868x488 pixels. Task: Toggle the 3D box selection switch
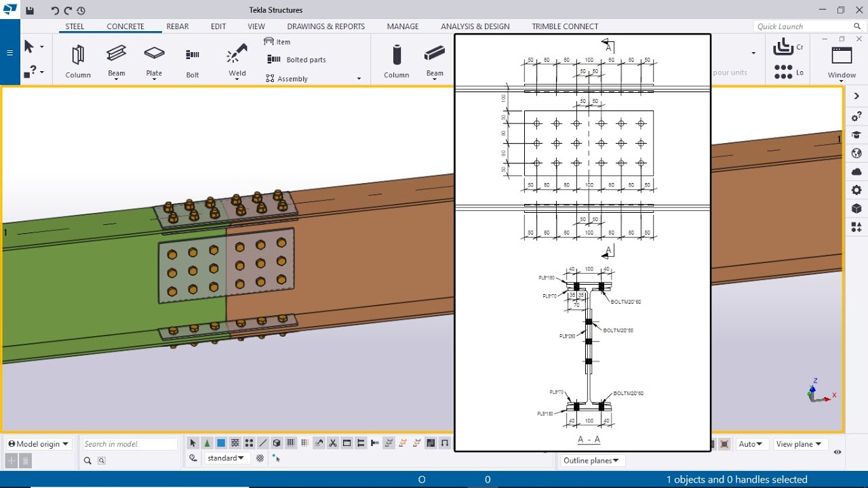coord(277,443)
